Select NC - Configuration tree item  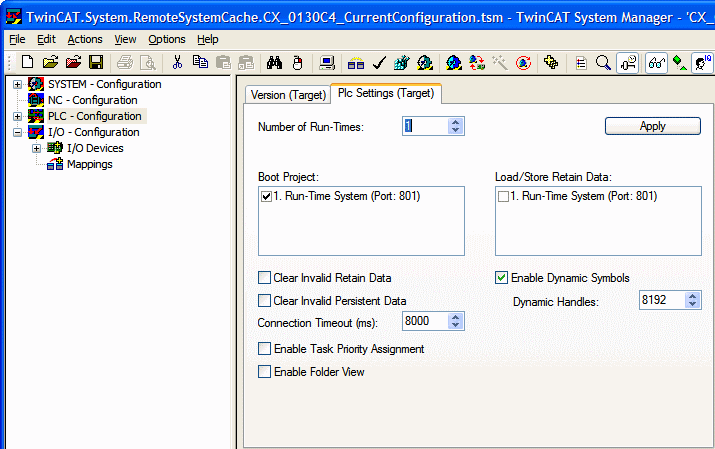[93, 100]
